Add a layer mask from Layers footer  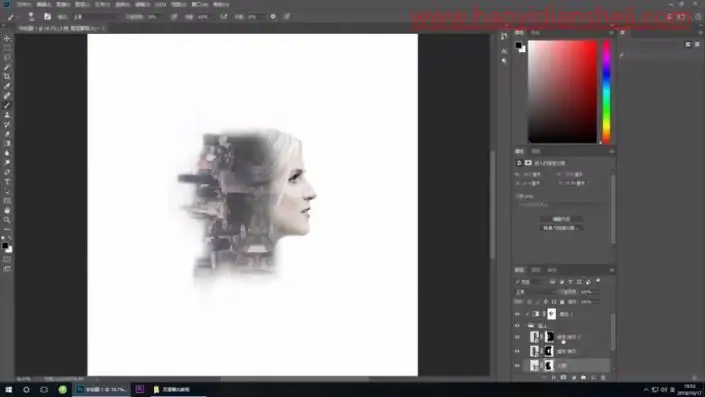pos(563,378)
